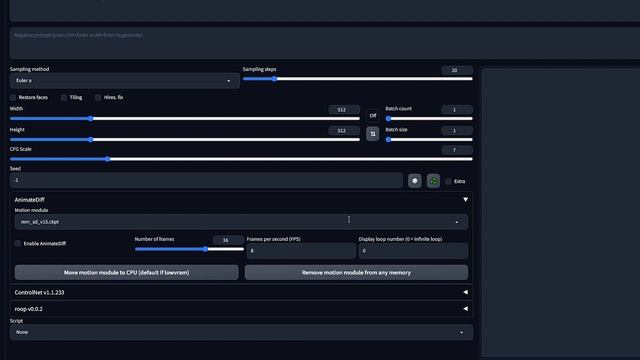Screen dimensions: 640x360
Task: Click the Number of frames slider
Action: coord(189,249)
